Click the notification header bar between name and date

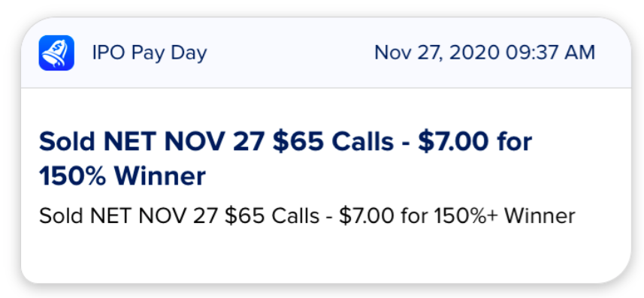[290, 53]
